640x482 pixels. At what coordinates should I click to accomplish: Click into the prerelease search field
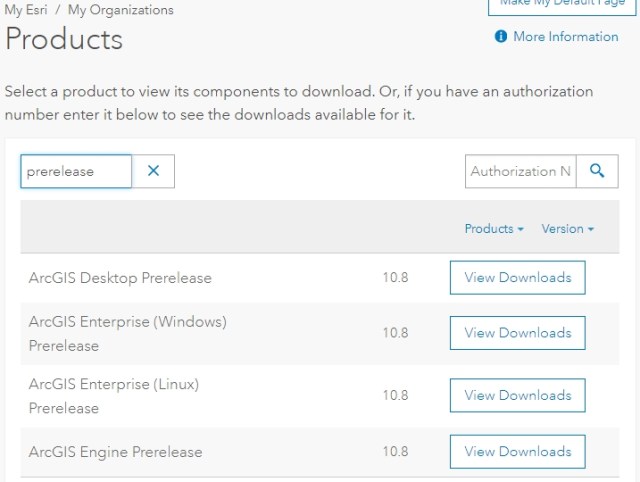tap(76, 171)
